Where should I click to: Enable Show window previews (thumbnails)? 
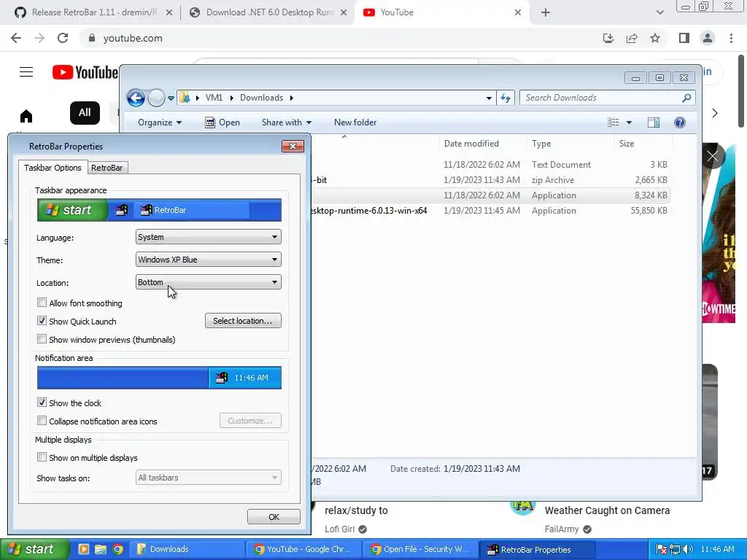(x=42, y=339)
